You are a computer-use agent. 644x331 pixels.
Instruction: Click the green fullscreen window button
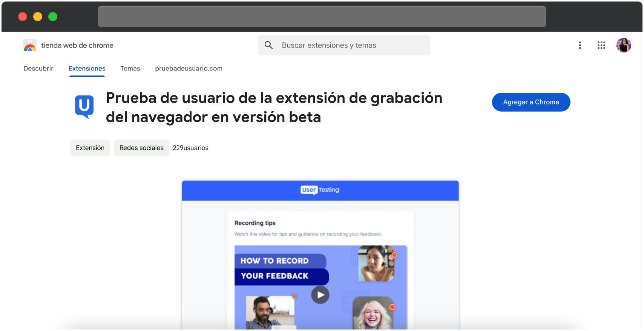point(53,17)
